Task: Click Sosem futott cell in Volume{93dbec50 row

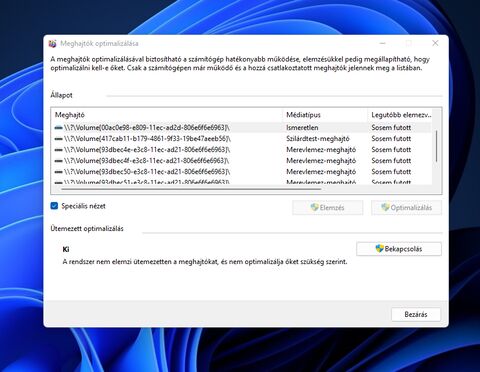Action: coord(391,172)
